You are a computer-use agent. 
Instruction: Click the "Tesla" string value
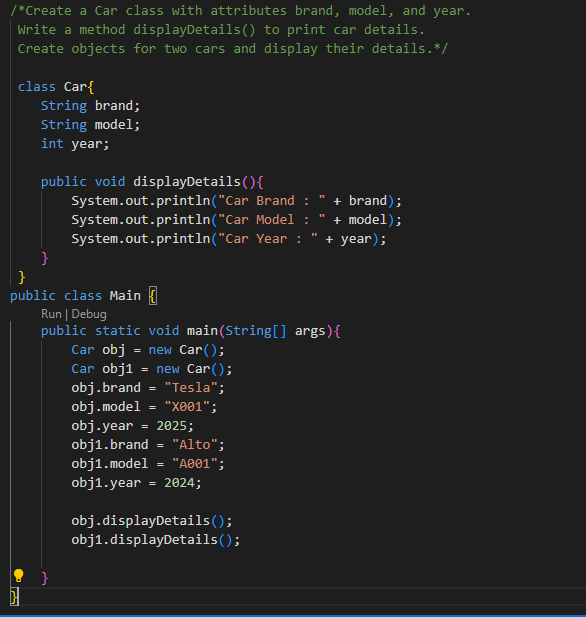pos(191,388)
